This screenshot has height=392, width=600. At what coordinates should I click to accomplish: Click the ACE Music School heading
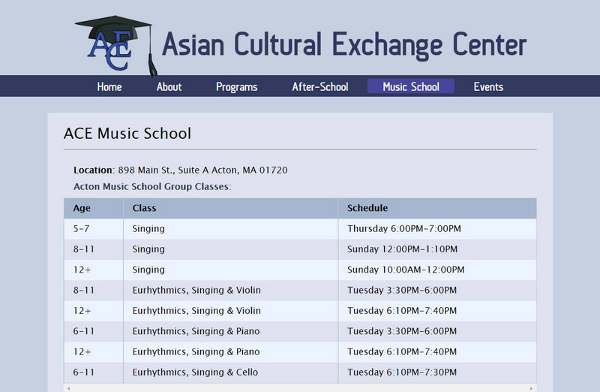point(127,134)
